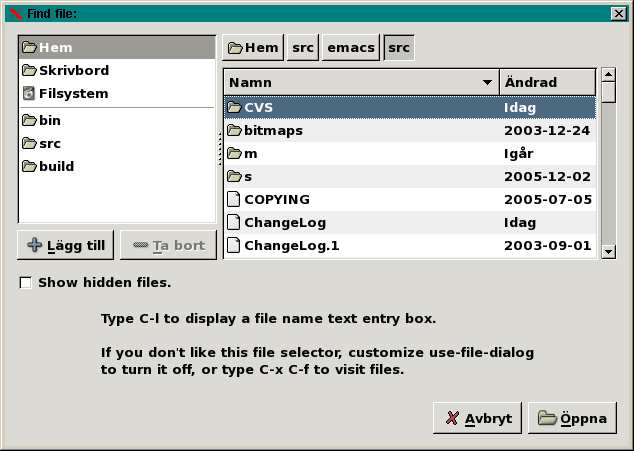Screen dimensions: 634x451
Task: Enable the Show hidden files checkbox
Action: 25,283
